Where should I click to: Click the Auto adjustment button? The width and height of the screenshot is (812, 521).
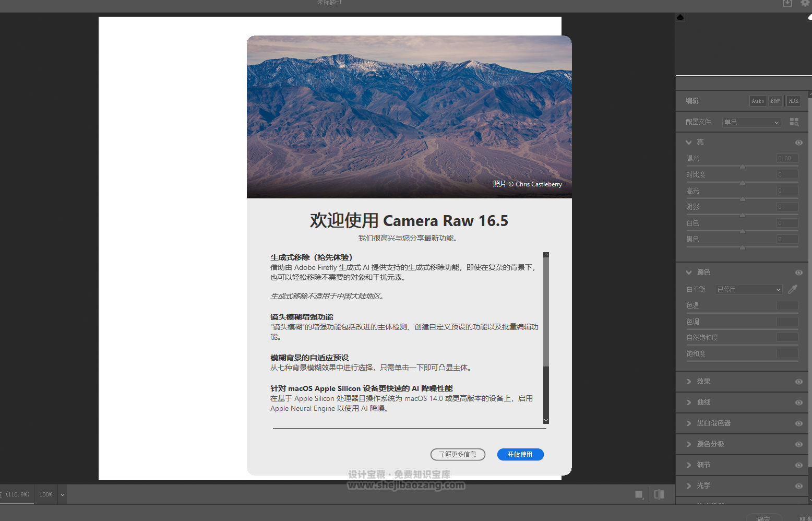tap(758, 101)
